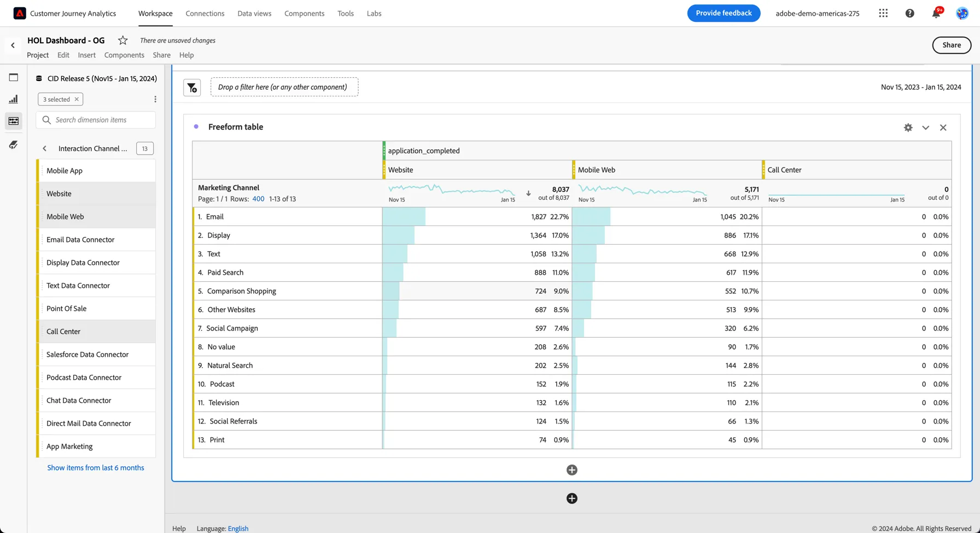The image size is (980, 533).
Task: Click Show items from last 6 months
Action: 96,468
